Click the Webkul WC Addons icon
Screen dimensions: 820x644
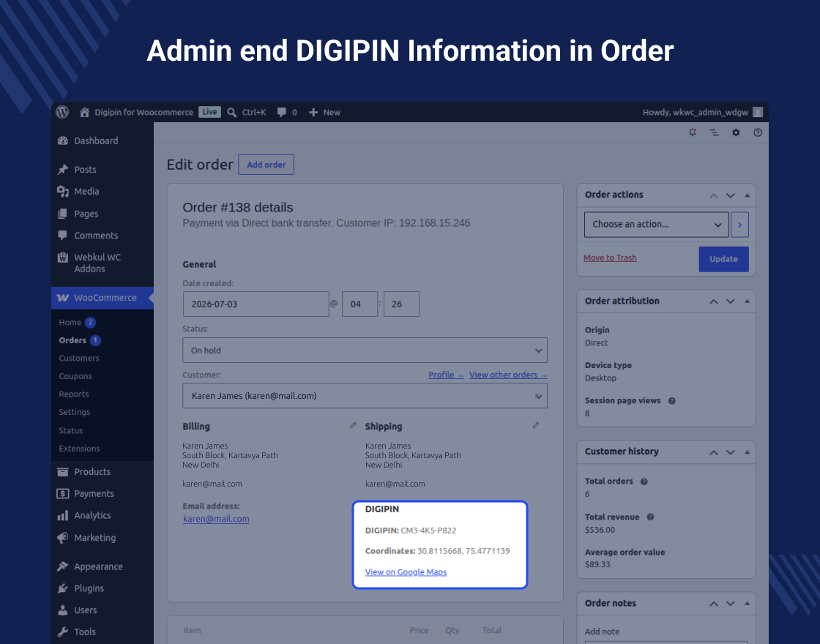tap(63, 257)
